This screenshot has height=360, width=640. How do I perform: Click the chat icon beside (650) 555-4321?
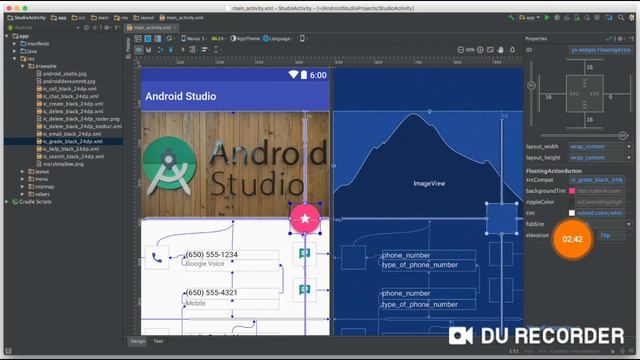point(304,290)
